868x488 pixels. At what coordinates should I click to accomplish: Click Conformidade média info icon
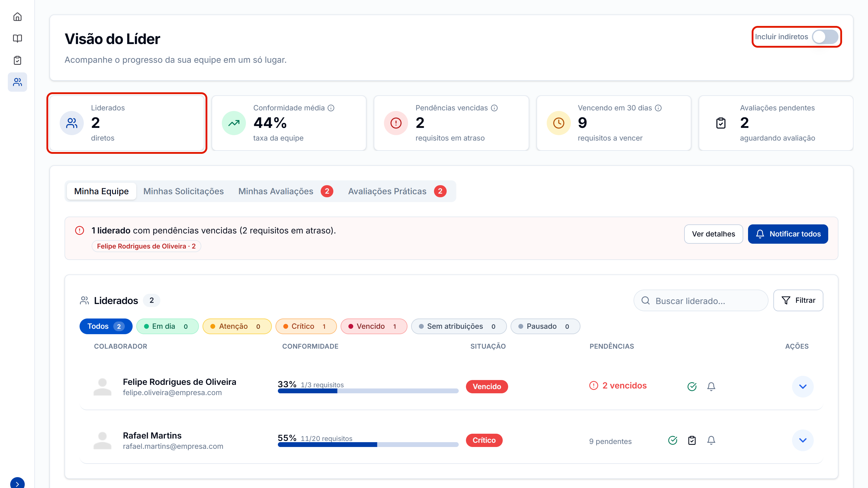(331, 108)
